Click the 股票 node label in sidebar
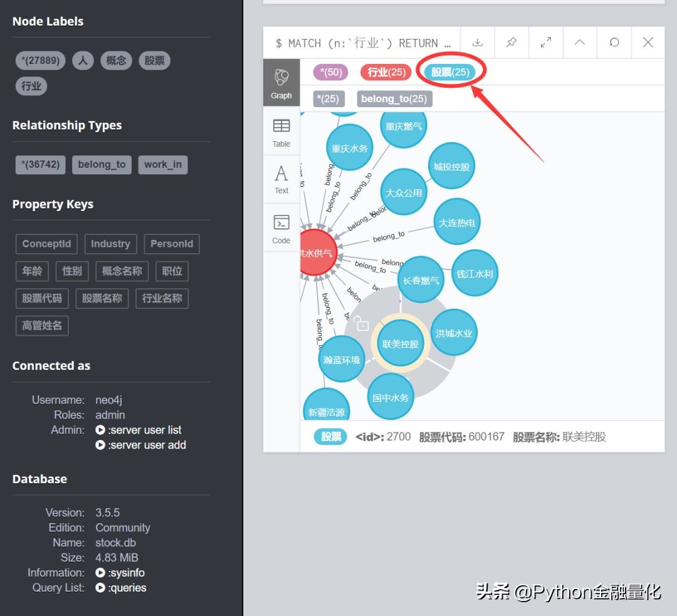 (x=155, y=60)
